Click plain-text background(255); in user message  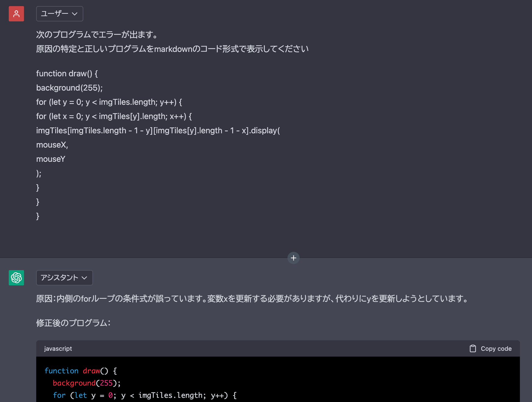pos(69,88)
